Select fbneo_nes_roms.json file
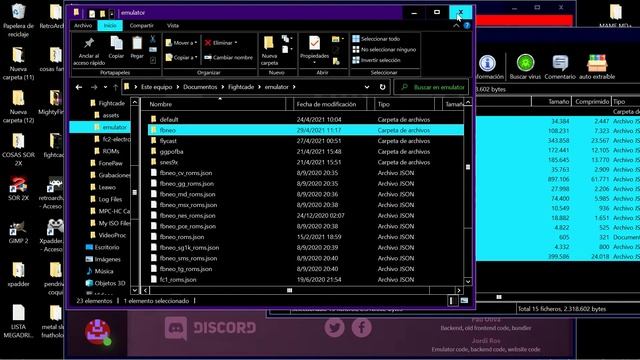 tap(187, 216)
